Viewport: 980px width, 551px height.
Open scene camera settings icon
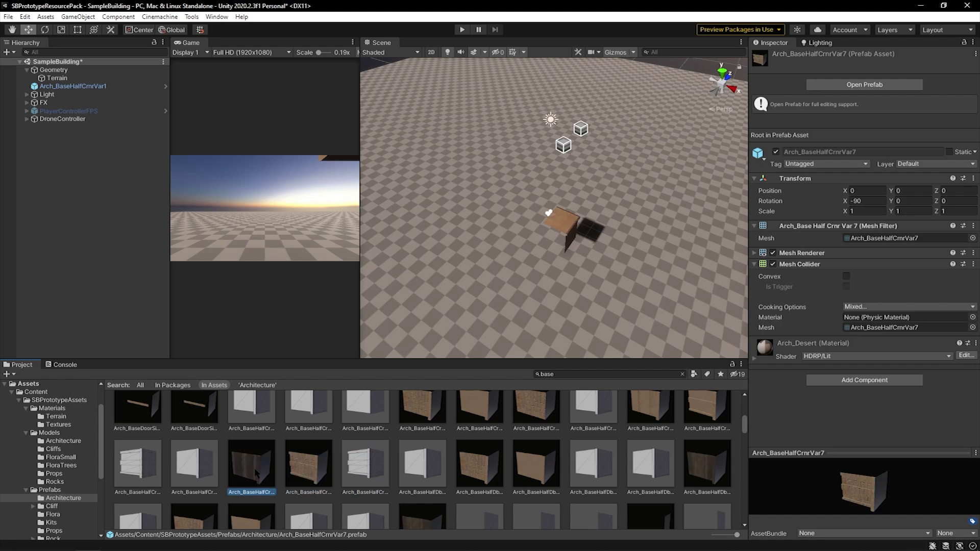[591, 52]
